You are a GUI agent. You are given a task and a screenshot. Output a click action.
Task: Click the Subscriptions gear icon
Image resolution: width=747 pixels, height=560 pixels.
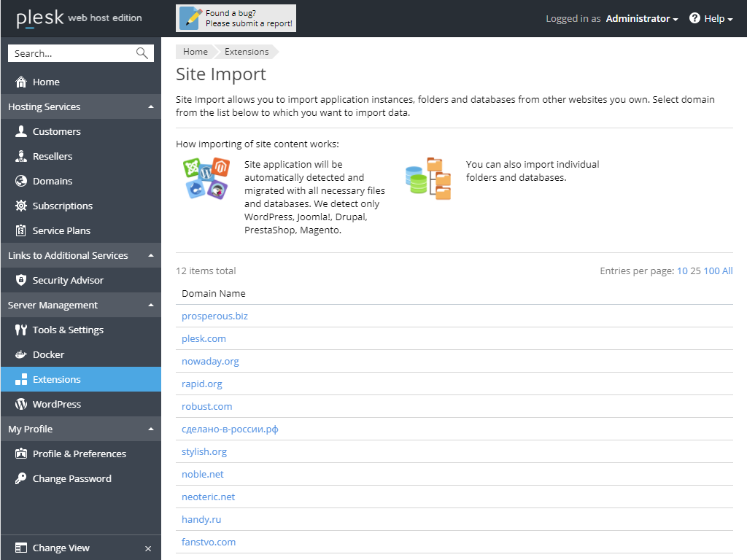[x=20, y=206]
